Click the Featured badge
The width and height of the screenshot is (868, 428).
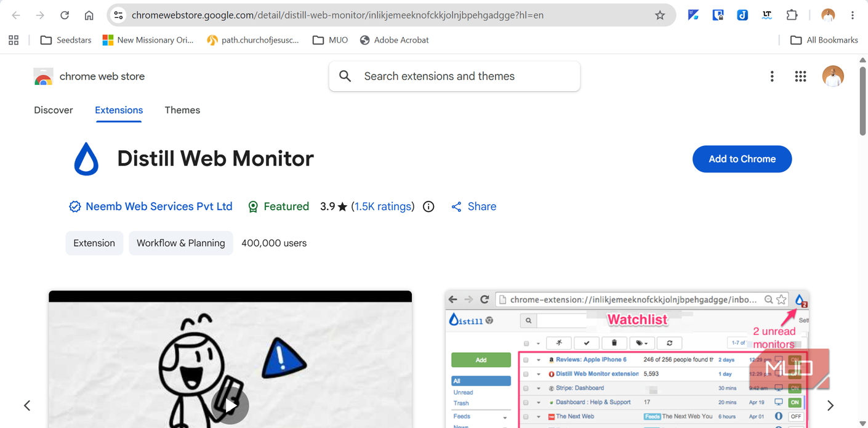[x=278, y=207]
